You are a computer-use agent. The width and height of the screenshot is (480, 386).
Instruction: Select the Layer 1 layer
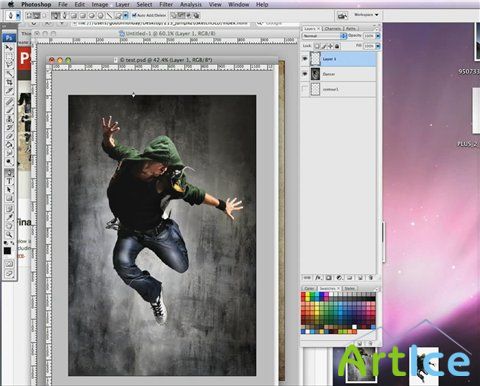[x=338, y=59]
